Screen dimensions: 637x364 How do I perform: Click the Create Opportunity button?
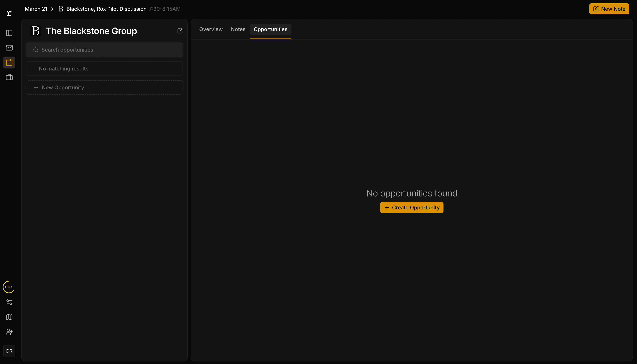[411, 208]
